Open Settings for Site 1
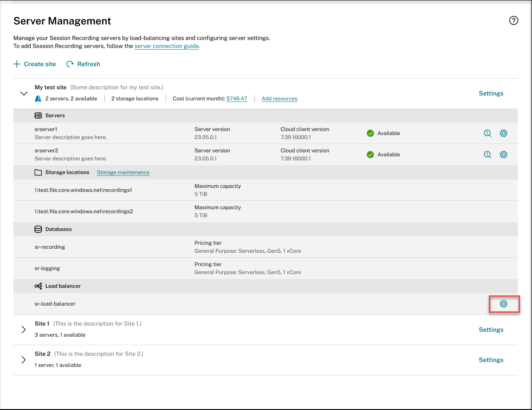This screenshot has height=410, width=532. tap(491, 330)
